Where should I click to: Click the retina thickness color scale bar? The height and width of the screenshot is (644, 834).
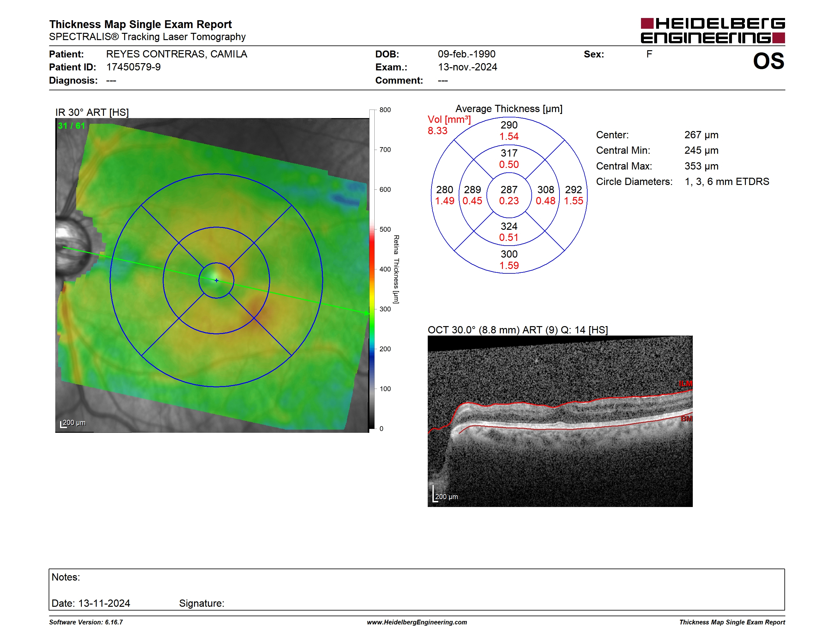(x=372, y=269)
